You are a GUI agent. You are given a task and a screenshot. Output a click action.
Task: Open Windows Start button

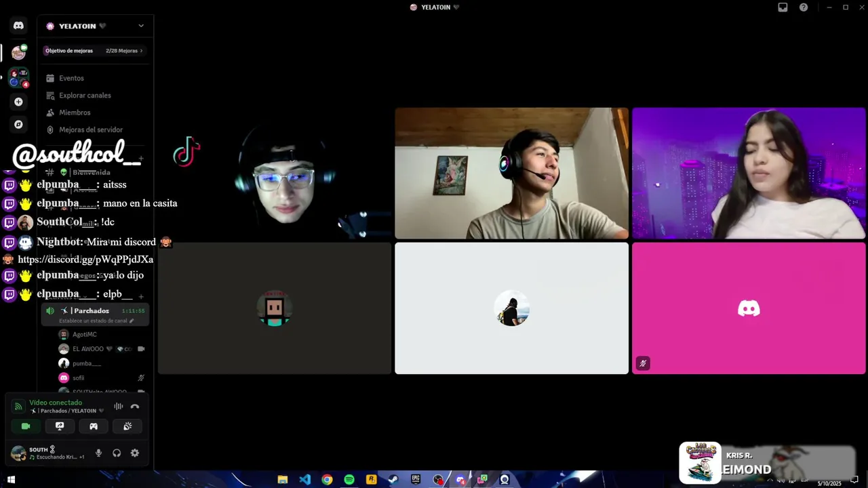[x=11, y=480]
